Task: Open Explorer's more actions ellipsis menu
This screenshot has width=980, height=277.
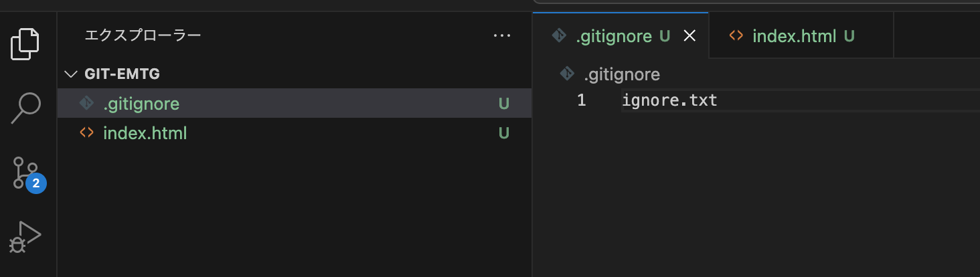Action: [502, 35]
